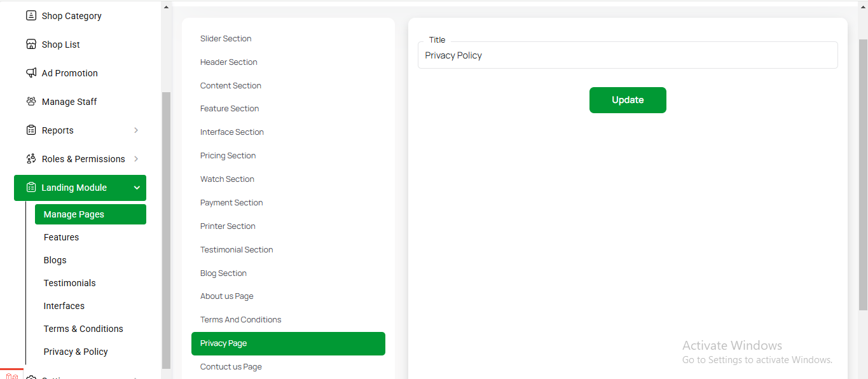The image size is (868, 379).
Task: Collapse the Landing Module dropdown arrow
Action: click(137, 188)
